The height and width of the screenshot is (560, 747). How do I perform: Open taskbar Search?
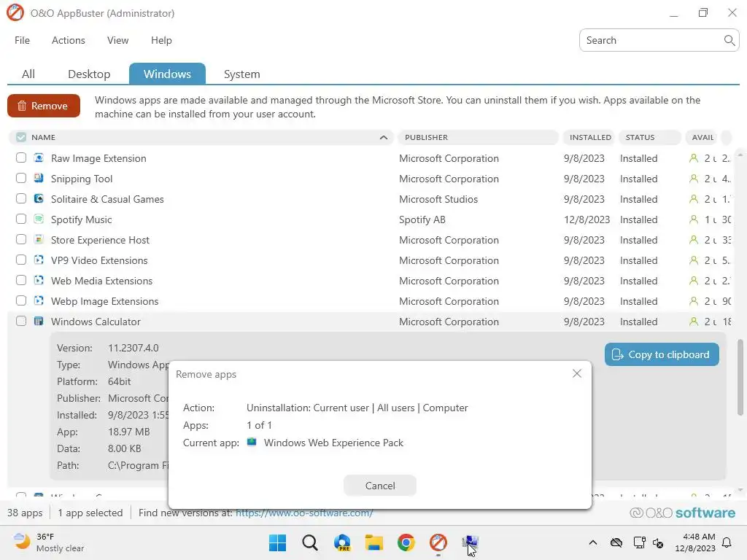[x=309, y=542]
